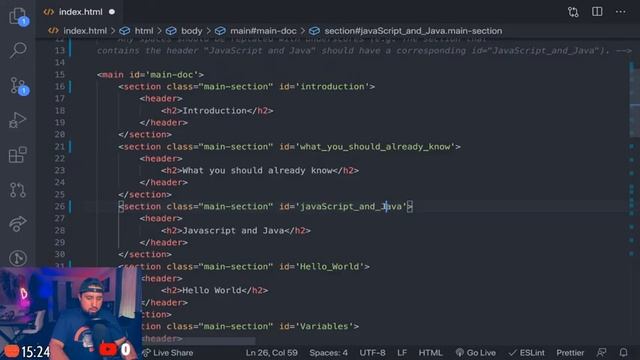Screen dimensions: 640x360
Task: Click 'Javascript and Java' h2 text
Action: [x=233, y=231]
